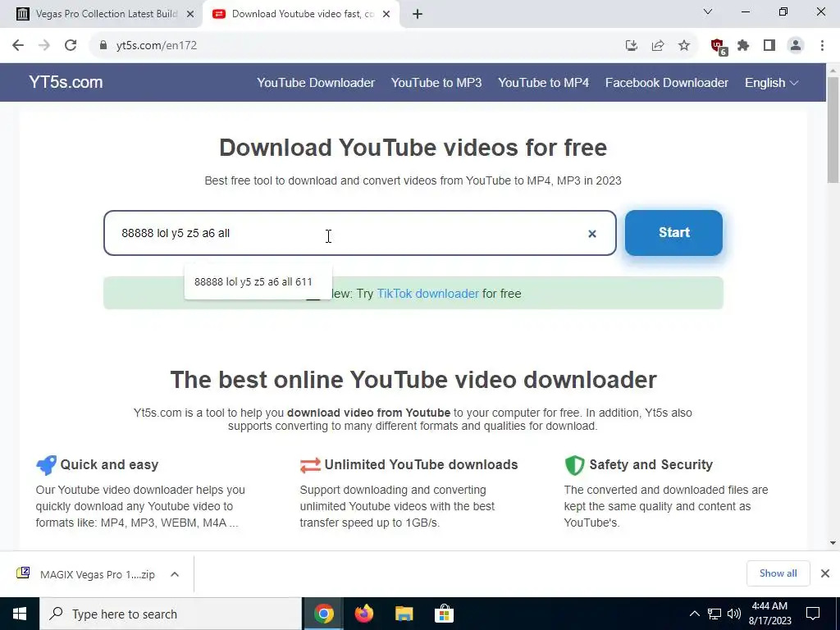Click the page vertical scrollbar thumb
The image size is (840, 630).
pos(833,130)
